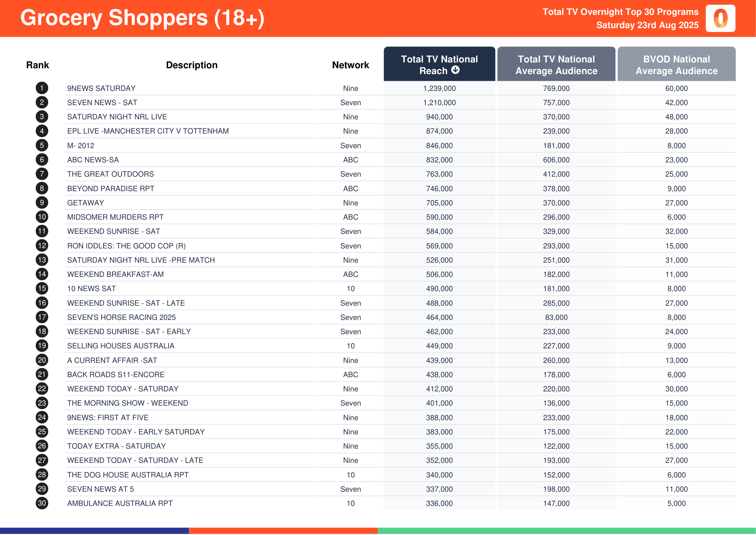Viewport: 756px width, 535px height.
Task: Click the Description column header
Action: click(x=192, y=65)
